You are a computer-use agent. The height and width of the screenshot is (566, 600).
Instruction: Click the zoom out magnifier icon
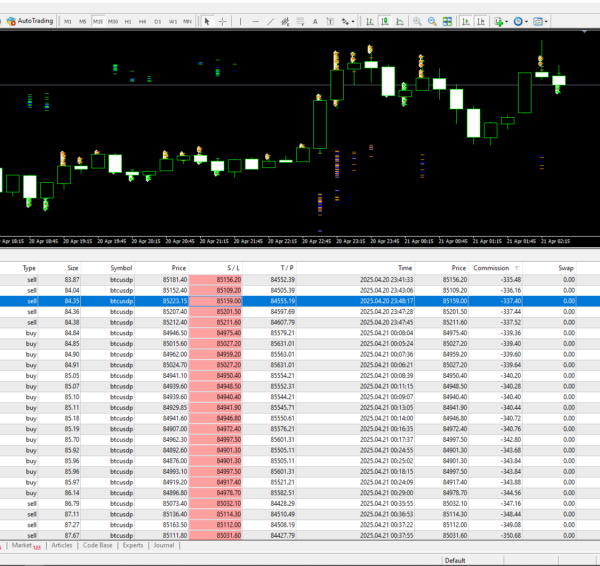(433, 20)
